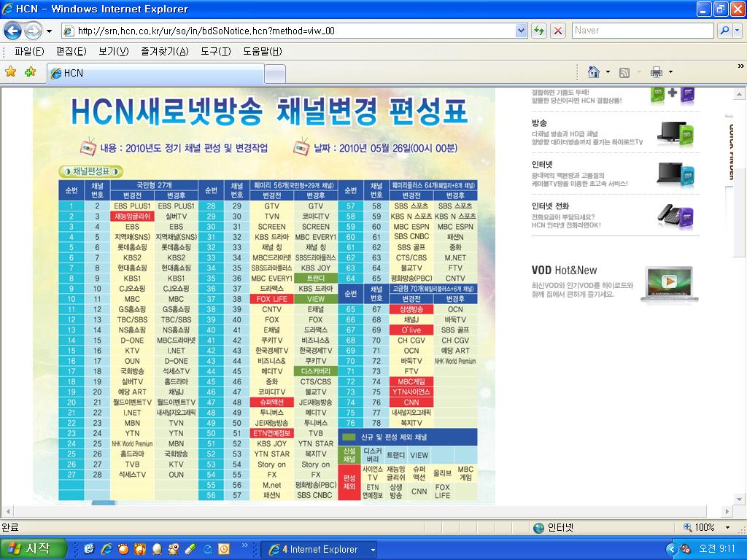
Task: Click the zoom magnifier icon in status bar
Action: click(687, 527)
